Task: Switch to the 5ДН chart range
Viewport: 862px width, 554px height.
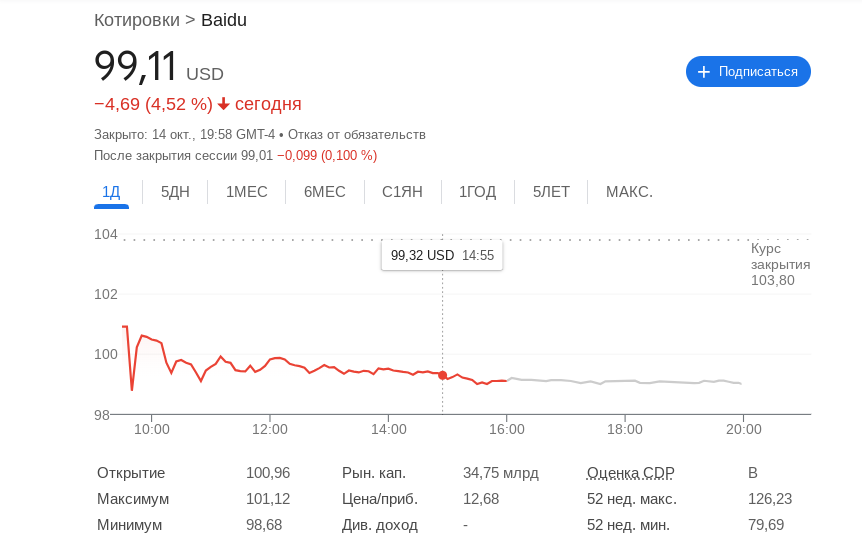Action: tap(175, 192)
